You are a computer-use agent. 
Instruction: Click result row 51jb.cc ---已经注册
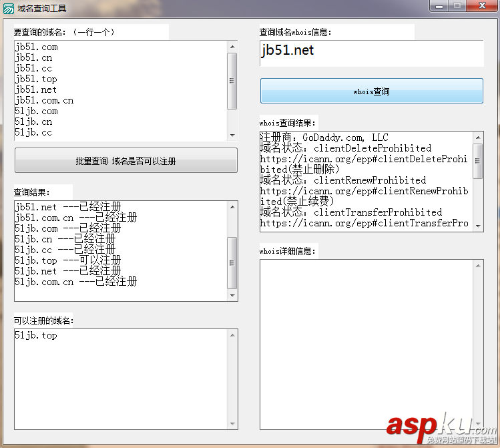pyautogui.click(x=65, y=250)
